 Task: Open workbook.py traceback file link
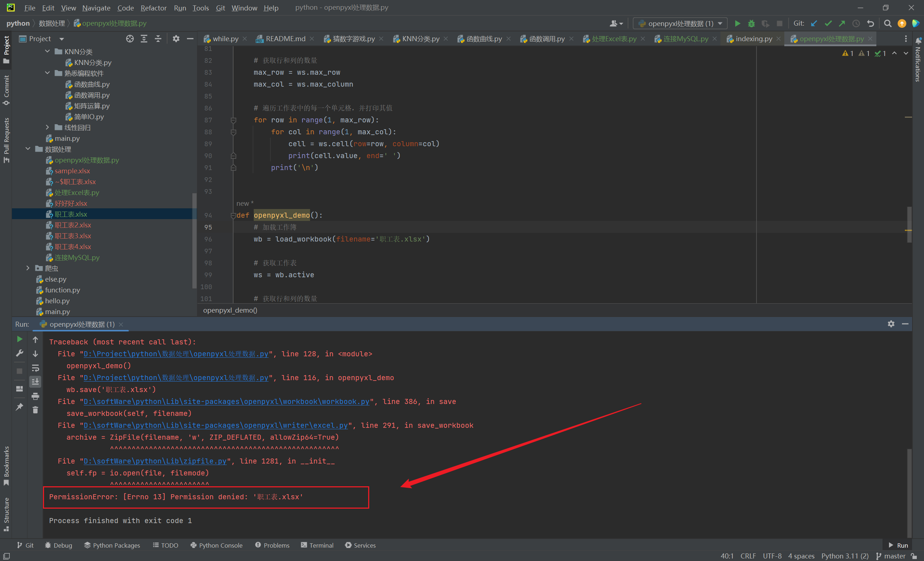[x=227, y=401]
